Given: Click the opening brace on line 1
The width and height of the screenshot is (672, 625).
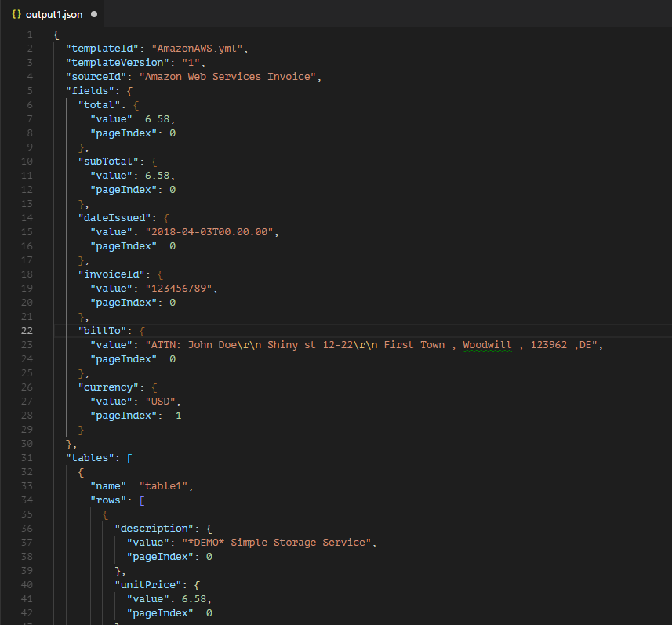Looking at the screenshot, I should pos(54,34).
